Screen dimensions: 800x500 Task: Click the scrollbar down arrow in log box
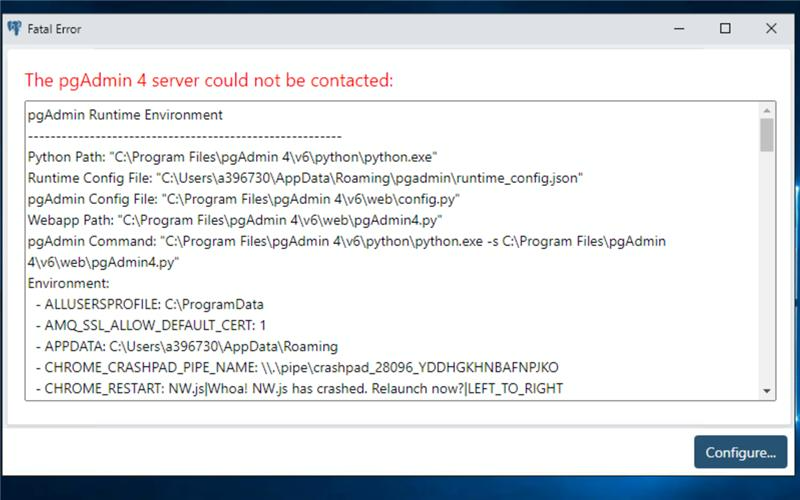point(766,391)
